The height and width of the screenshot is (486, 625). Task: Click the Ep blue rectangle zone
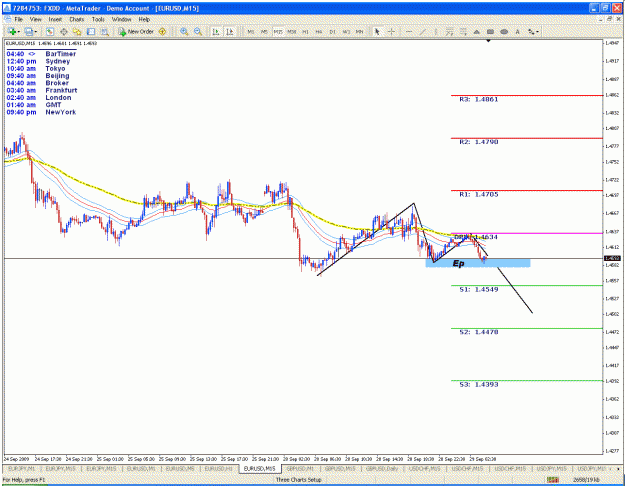(478, 263)
